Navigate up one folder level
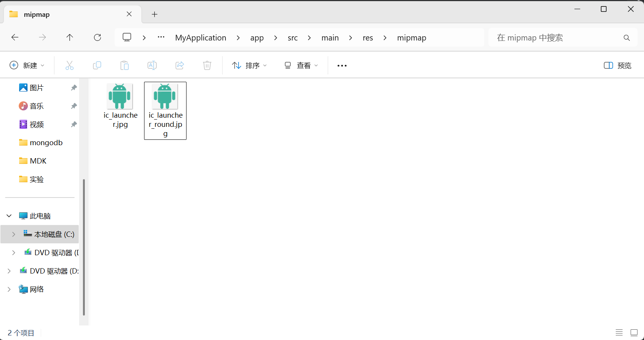Screen dimensions: 644x340 point(70,37)
